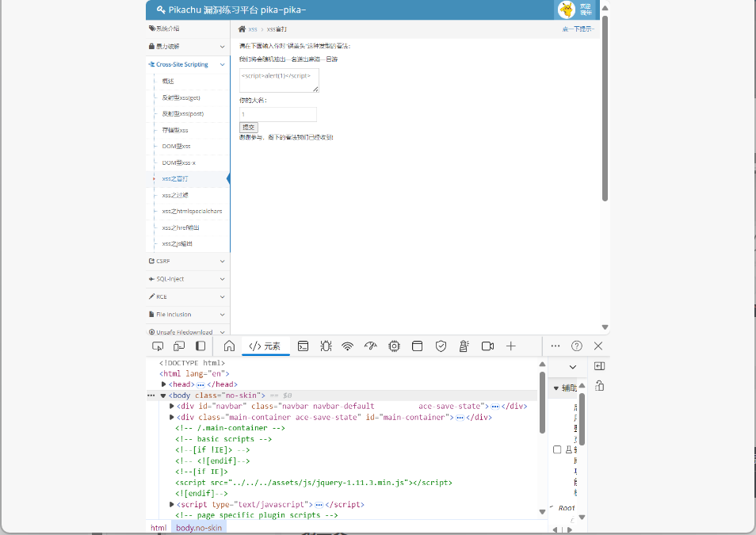Open the Performance gauge icon tab

370,346
